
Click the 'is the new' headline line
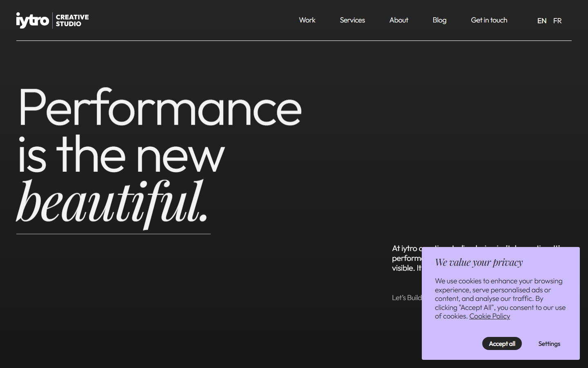point(121,155)
